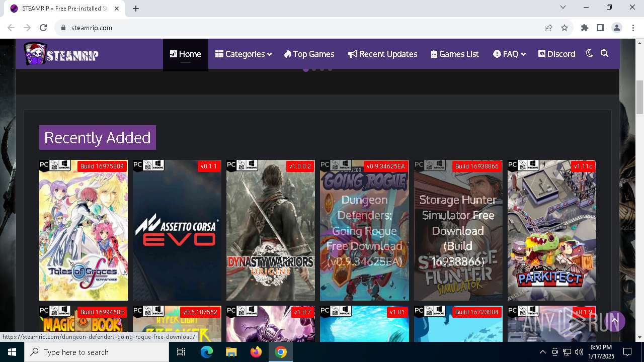Open the network icon in system tray
This screenshot has height=362, width=644.
567,352
